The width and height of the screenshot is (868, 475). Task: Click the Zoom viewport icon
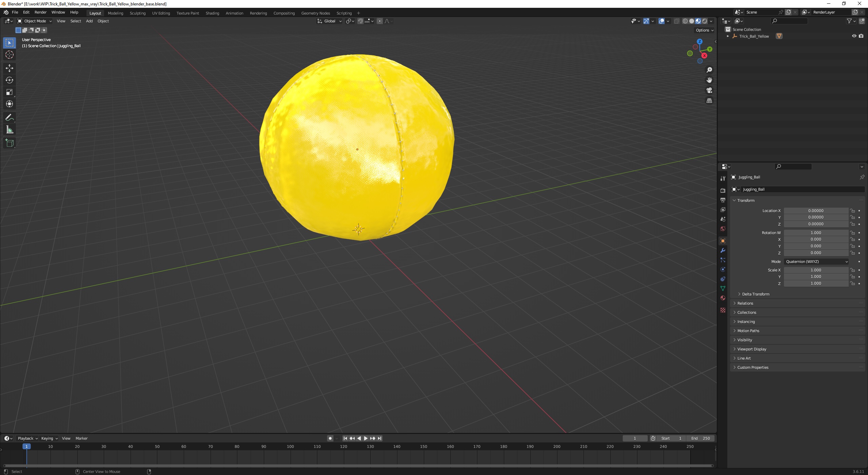click(709, 70)
